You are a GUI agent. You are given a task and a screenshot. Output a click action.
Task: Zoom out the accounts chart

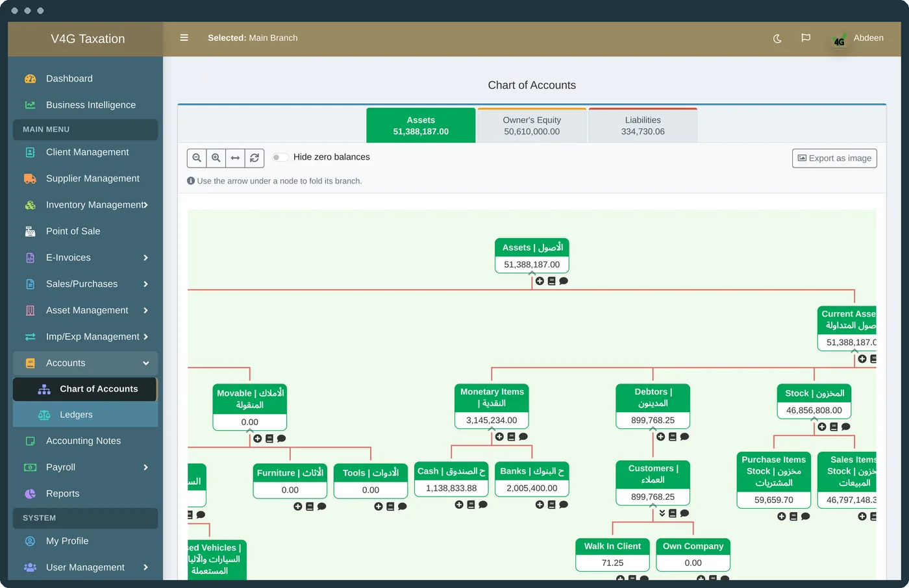coord(197,158)
